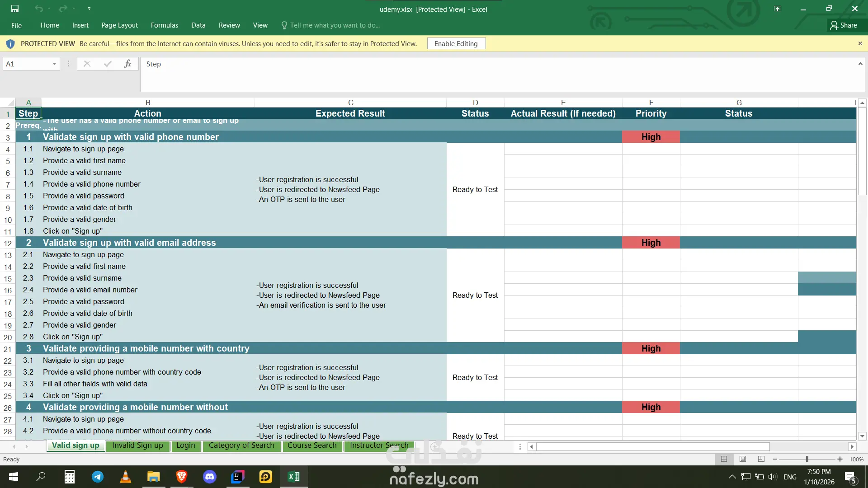
Task: Open Ribbon Display Options icon
Action: point(778,9)
